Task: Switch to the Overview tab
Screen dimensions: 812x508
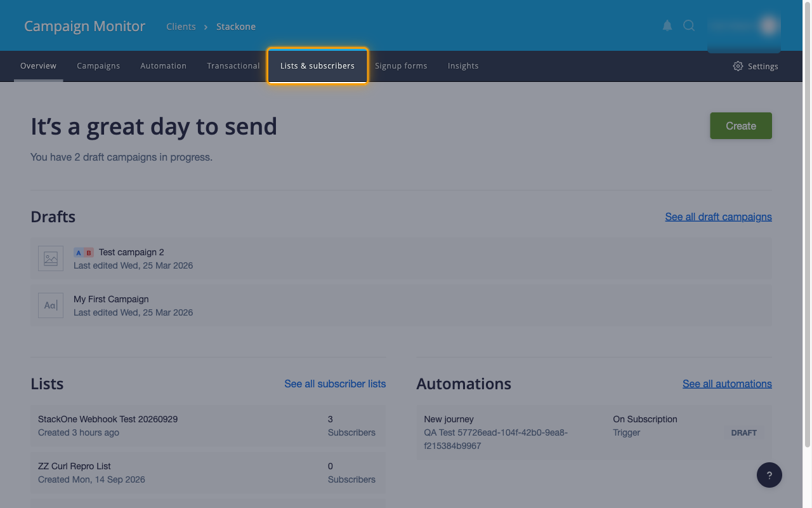Action: point(38,66)
